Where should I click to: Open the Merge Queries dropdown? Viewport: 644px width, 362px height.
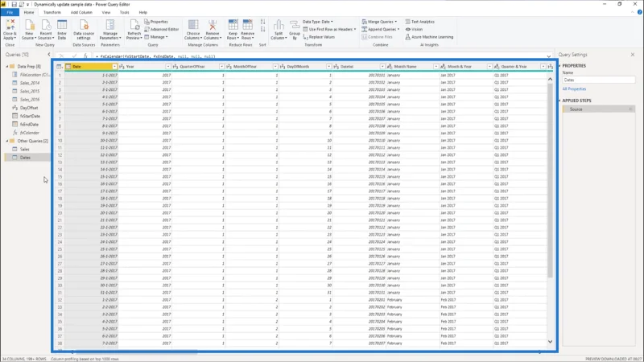point(379,22)
